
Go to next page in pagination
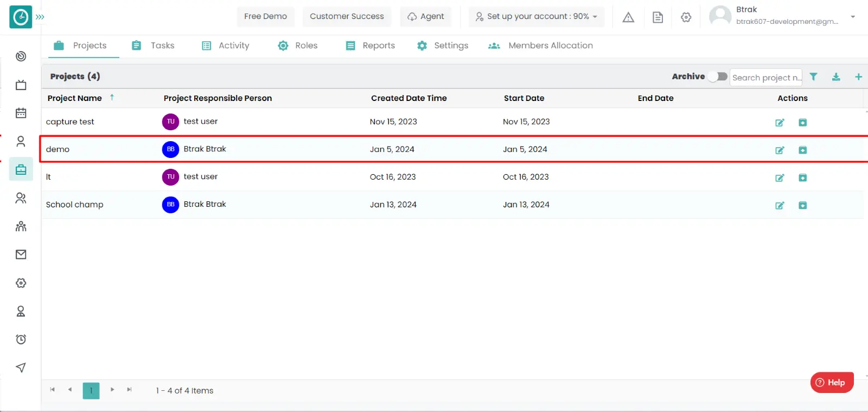click(x=112, y=390)
